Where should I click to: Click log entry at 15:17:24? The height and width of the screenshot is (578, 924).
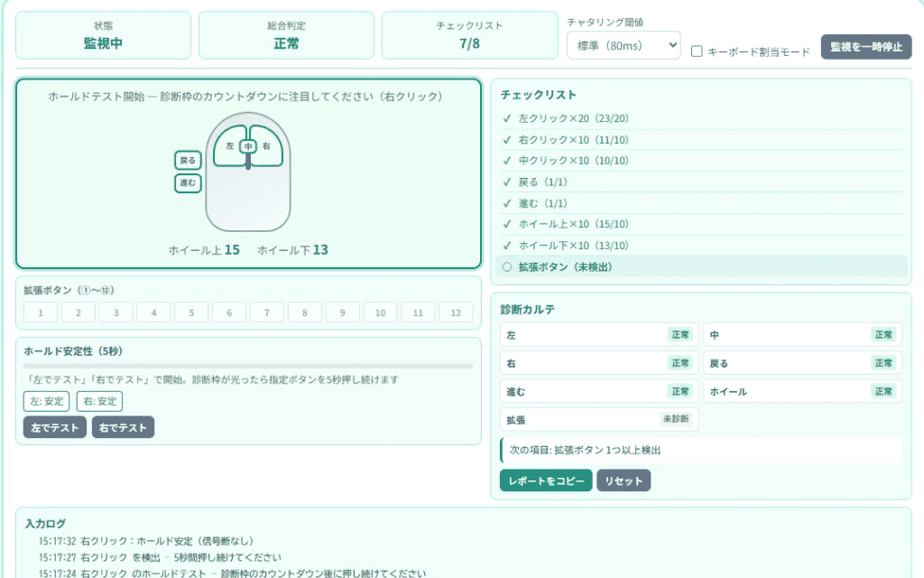(x=232, y=573)
